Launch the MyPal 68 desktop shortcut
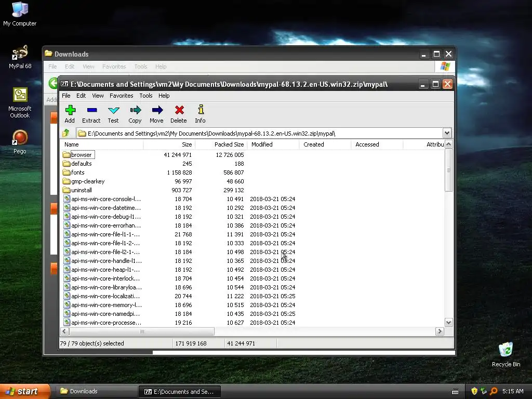 coord(20,57)
